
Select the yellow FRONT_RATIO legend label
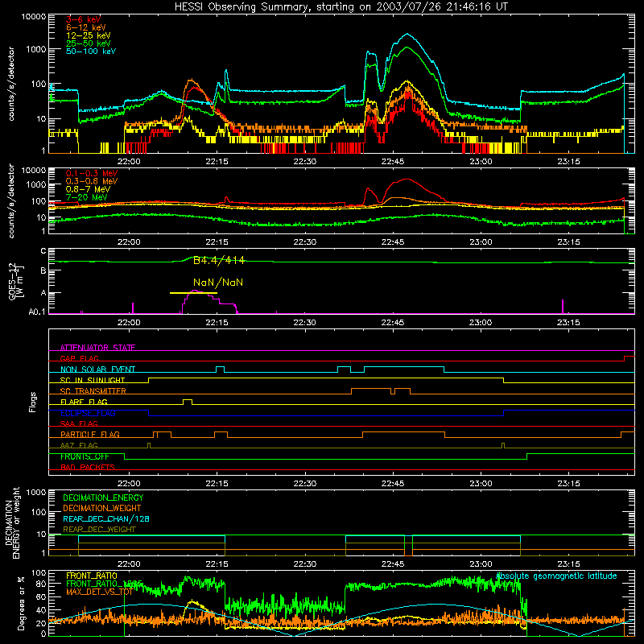point(92,576)
